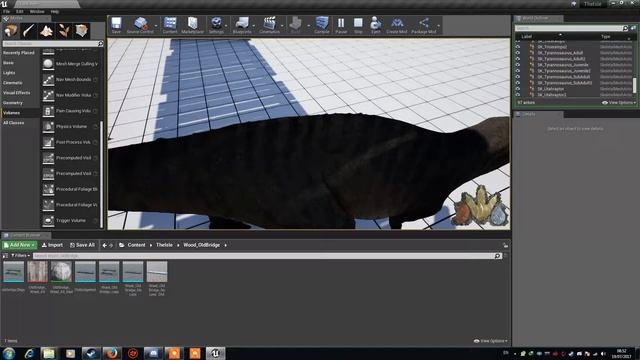This screenshot has width=640, height=360.
Task: Select the Physics Volume item
Action: 70,127
